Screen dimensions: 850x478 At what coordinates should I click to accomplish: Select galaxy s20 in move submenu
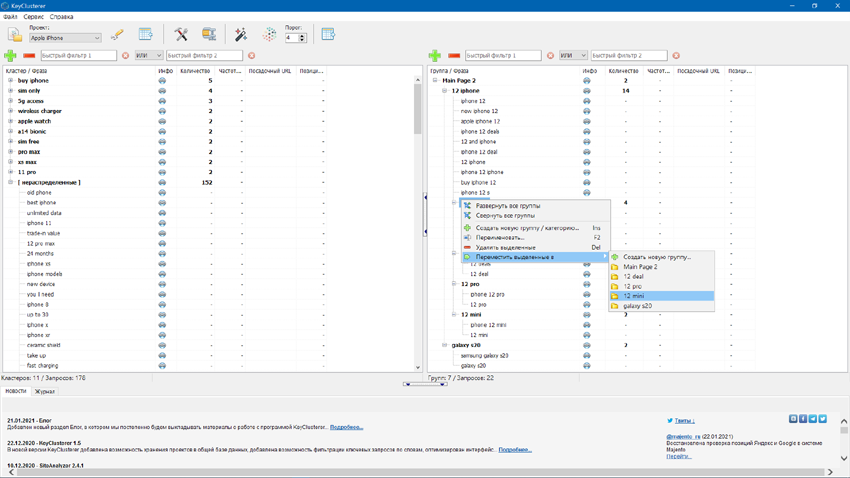coord(661,306)
